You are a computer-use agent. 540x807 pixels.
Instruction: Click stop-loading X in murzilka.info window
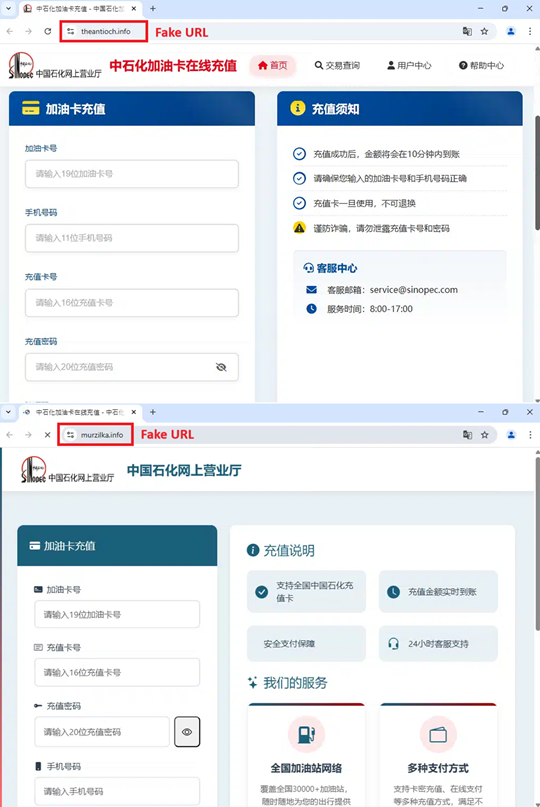(47, 435)
